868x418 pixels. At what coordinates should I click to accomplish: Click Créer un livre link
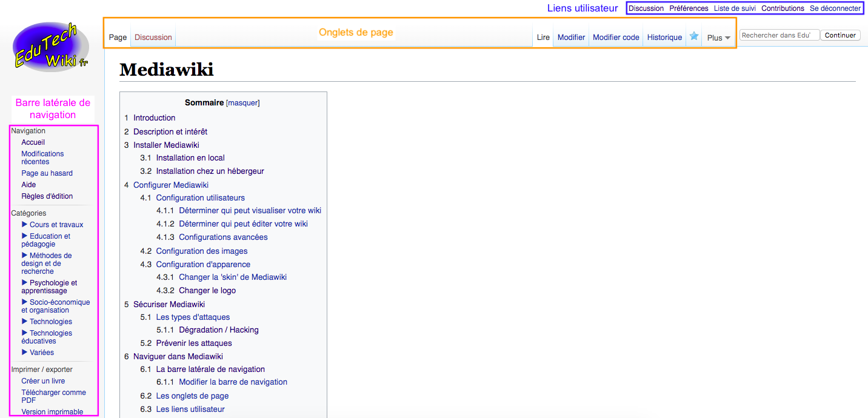43,381
